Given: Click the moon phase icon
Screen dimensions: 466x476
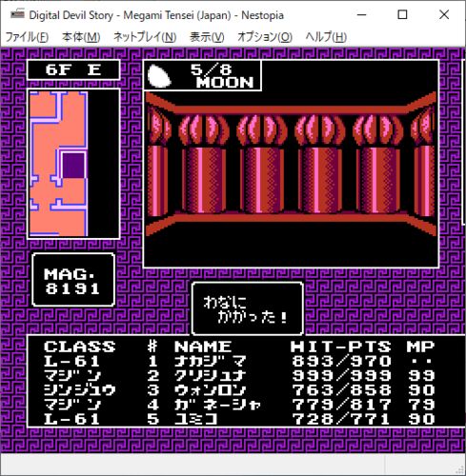Looking at the screenshot, I should coord(159,76).
